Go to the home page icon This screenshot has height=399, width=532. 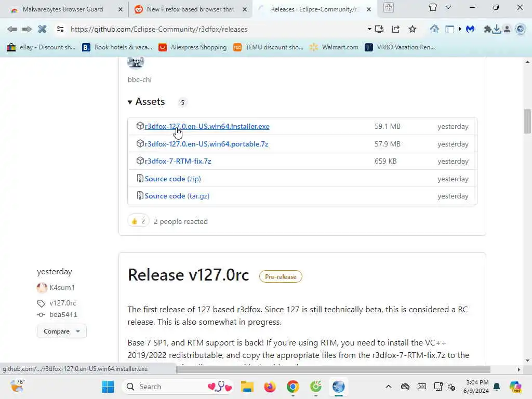point(434,29)
